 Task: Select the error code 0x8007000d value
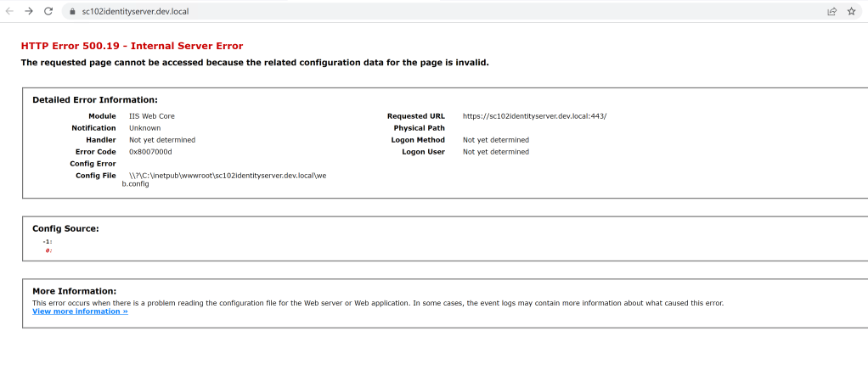(150, 152)
